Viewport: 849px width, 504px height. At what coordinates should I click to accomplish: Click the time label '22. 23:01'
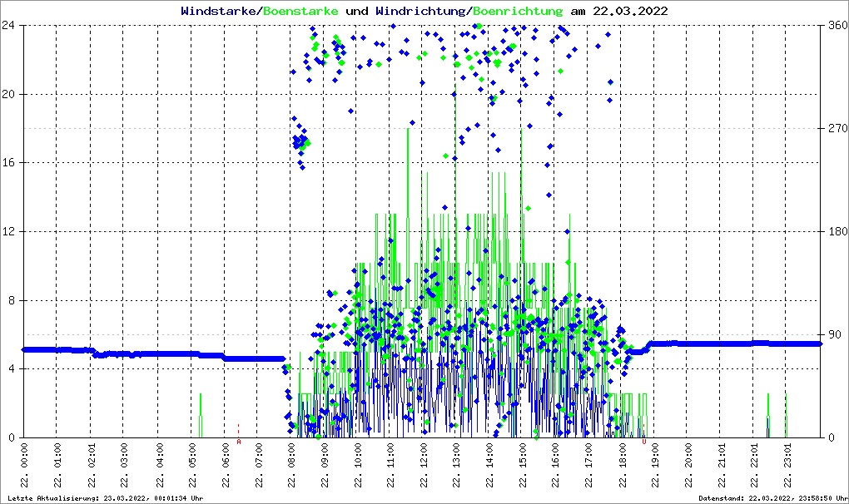coord(787,466)
